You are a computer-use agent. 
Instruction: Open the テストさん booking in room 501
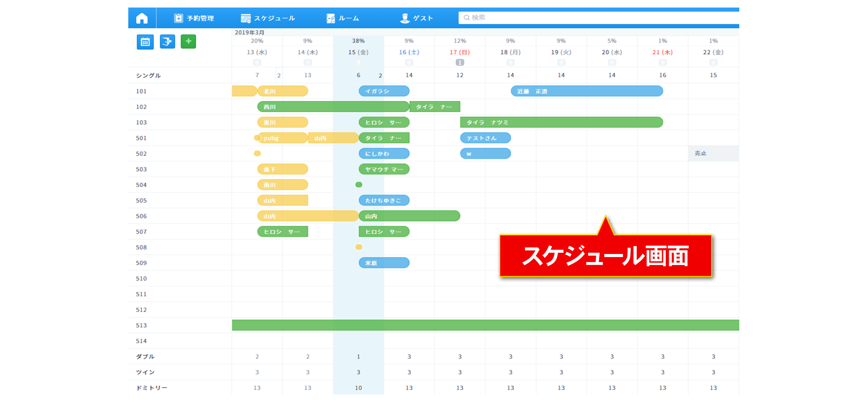click(485, 138)
